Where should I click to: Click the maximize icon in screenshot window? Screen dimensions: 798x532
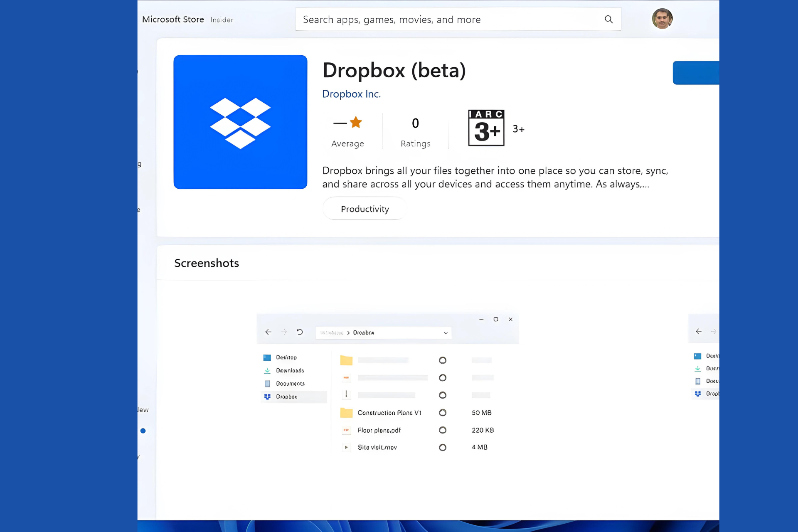[x=496, y=319]
